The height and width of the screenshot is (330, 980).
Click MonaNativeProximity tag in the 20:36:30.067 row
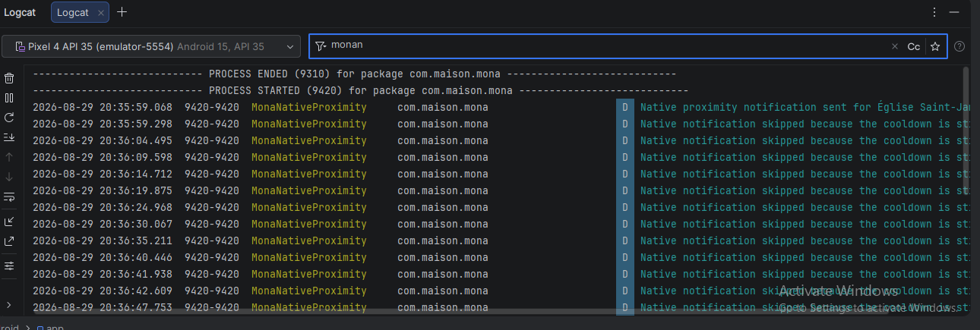tap(309, 225)
